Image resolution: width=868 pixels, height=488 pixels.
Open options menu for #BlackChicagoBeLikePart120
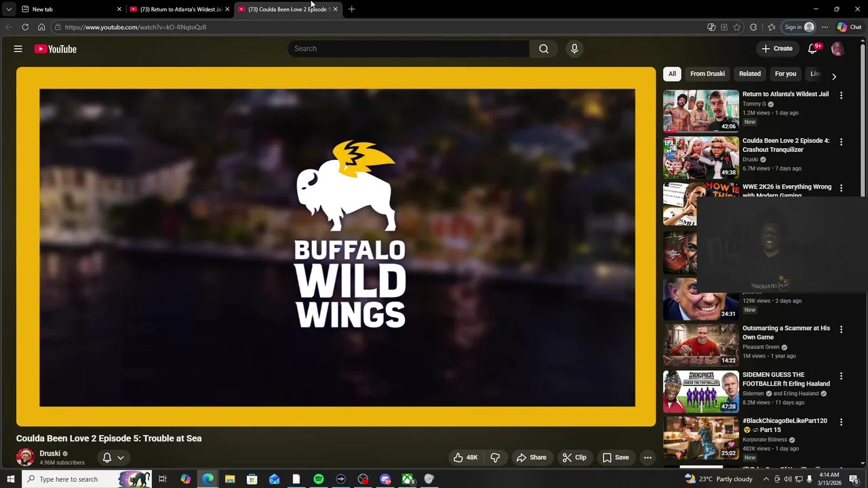pos(841,422)
